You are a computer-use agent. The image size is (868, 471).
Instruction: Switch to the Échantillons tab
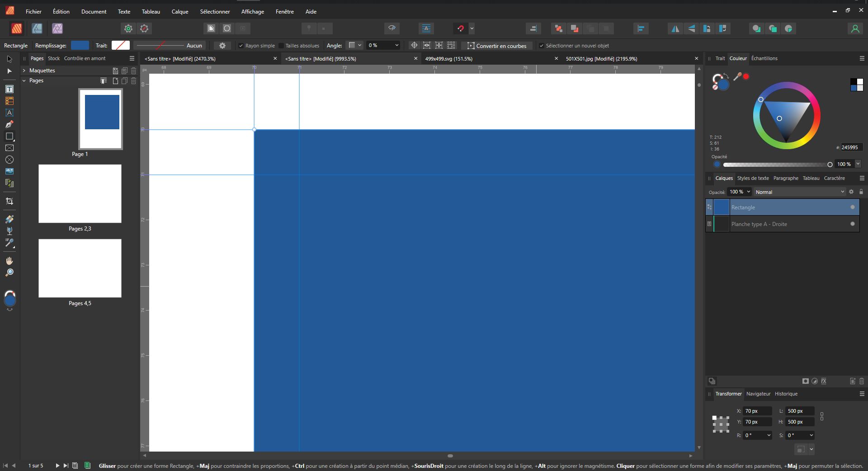[x=764, y=58]
